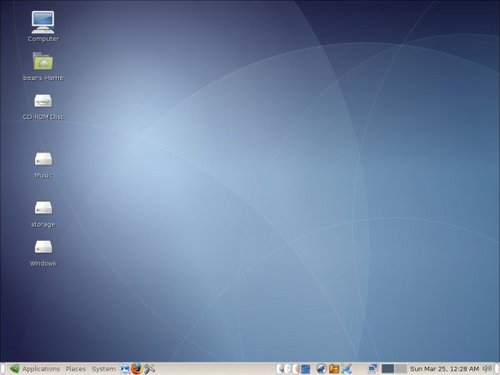Click the date and time clock
This screenshot has height=375, width=500.
tap(444, 369)
